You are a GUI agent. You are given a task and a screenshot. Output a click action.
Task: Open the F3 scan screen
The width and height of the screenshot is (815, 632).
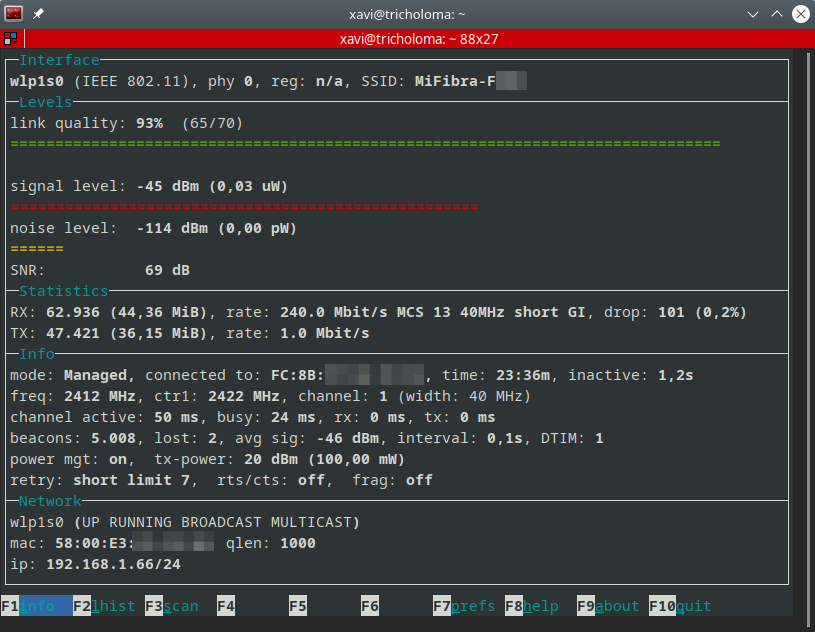tap(171, 606)
